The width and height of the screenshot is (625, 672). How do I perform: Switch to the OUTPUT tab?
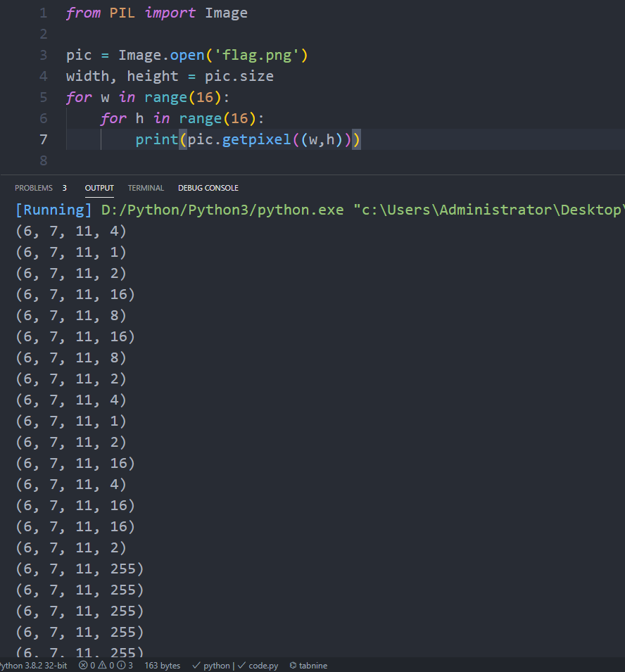point(99,188)
